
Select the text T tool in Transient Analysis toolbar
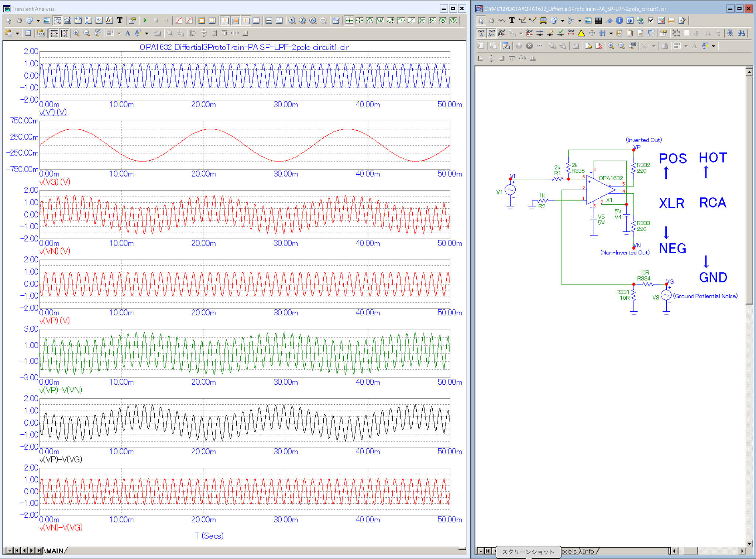[x=120, y=20]
